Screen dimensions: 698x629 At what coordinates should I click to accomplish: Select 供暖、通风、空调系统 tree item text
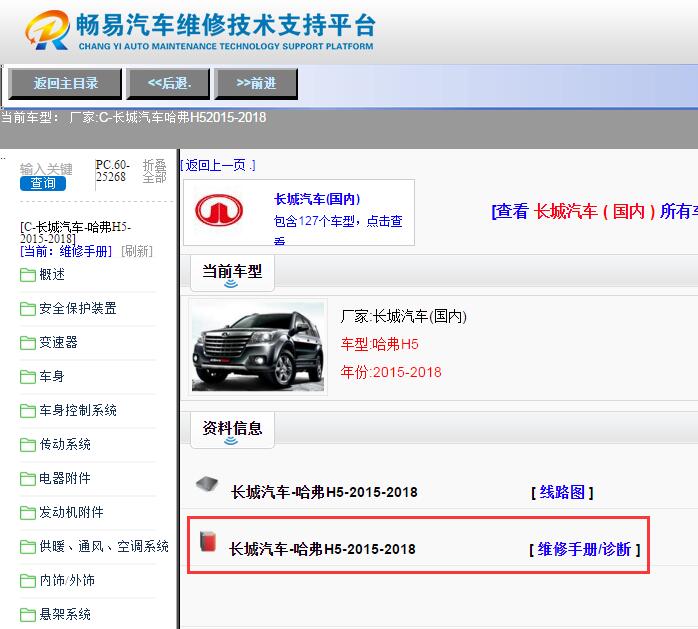[104, 546]
